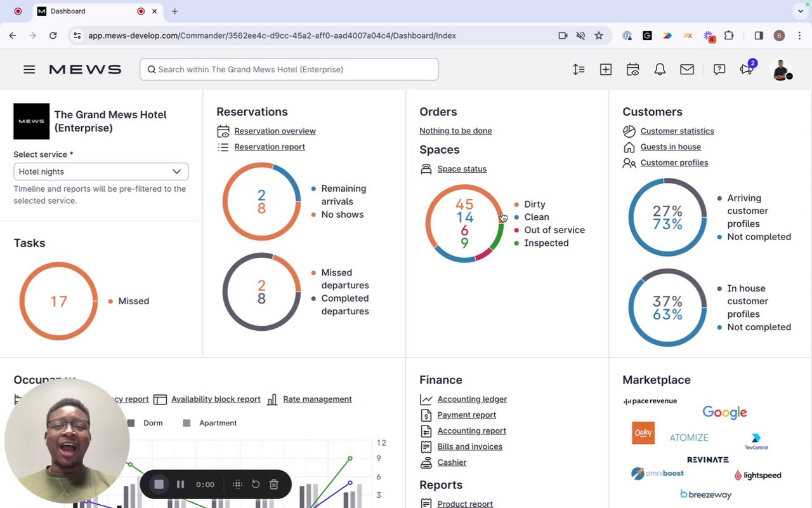The width and height of the screenshot is (812, 508).
Task: Click the Availability block report icon
Action: 160,399
